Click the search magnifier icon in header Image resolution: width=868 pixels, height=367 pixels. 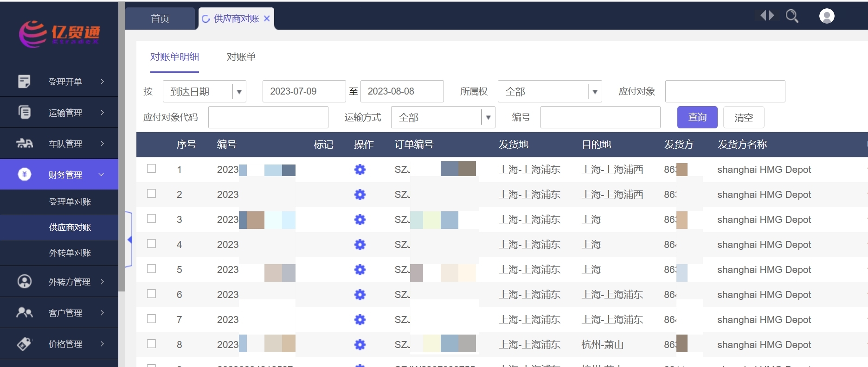click(792, 16)
